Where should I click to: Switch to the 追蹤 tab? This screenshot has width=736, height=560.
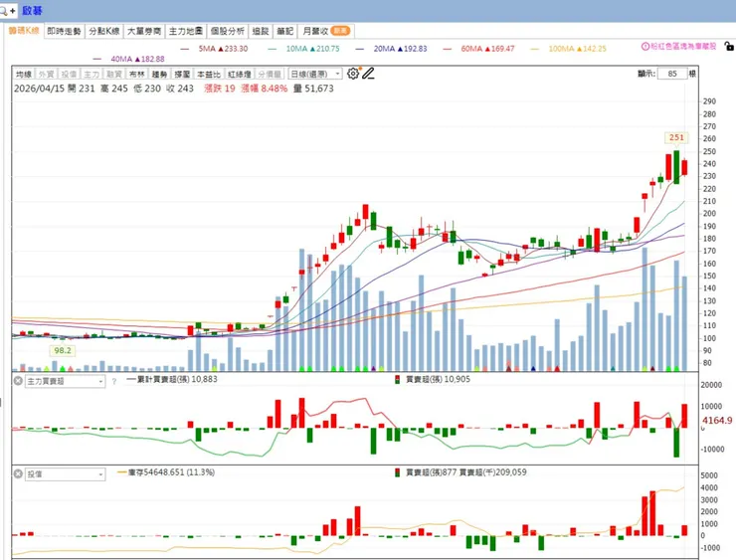261,31
